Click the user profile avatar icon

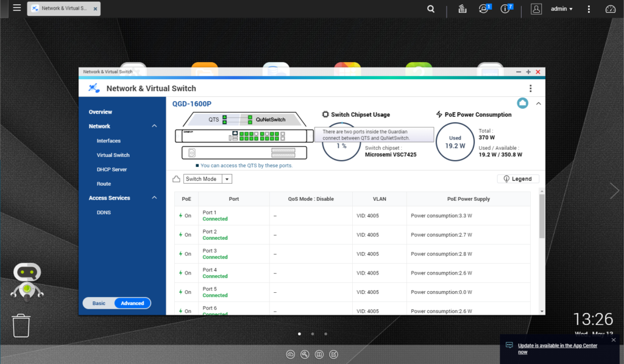[x=536, y=9]
